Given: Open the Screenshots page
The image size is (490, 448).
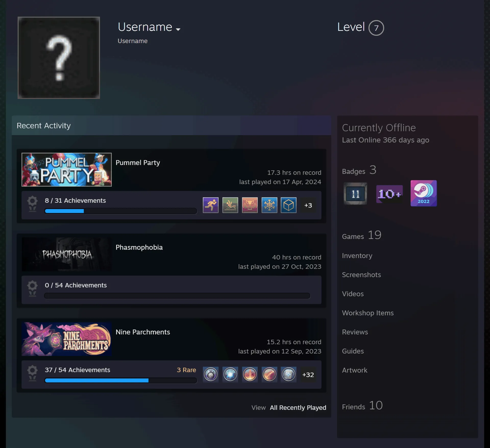Looking at the screenshot, I should click(361, 275).
